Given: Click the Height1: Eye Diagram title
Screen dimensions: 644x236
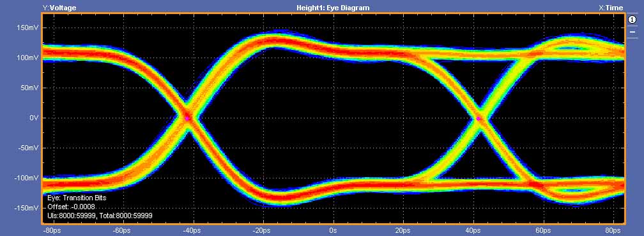Looking at the screenshot, I should coord(333,8).
